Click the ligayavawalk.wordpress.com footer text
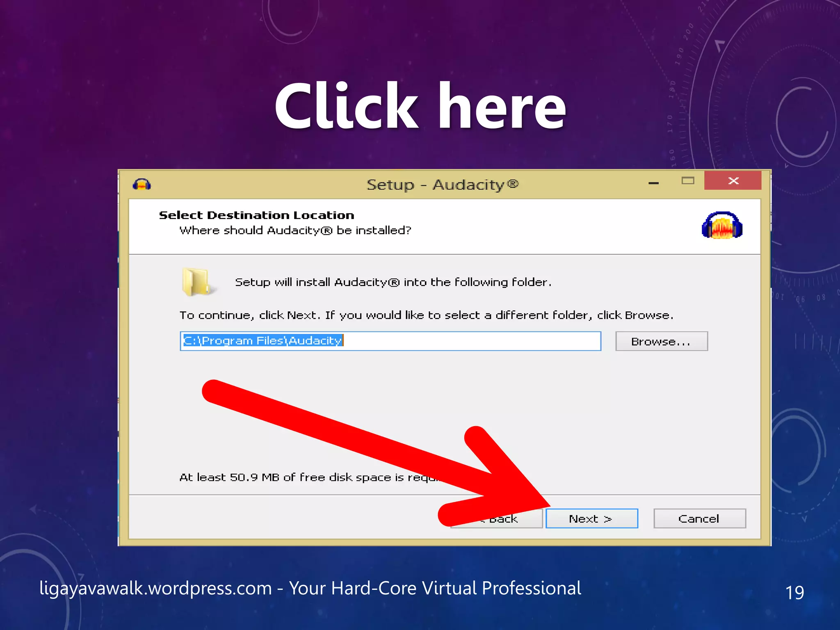 [x=310, y=588]
